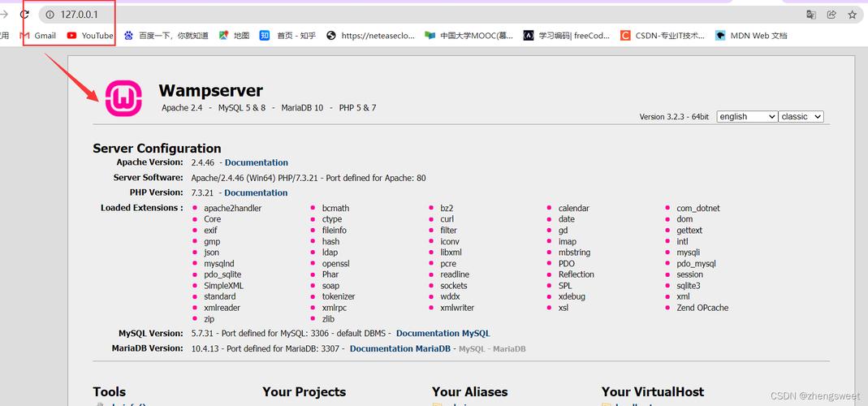Click the Wampserver title text
The height and width of the screenshot is (406, 868).
pyautogui.click(x=210, y=90)
